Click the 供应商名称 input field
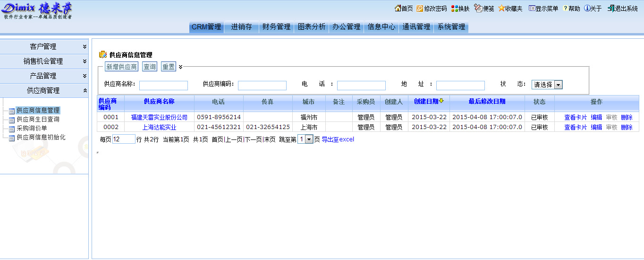This screenshot has width=644, height=260. click(163, 86)
